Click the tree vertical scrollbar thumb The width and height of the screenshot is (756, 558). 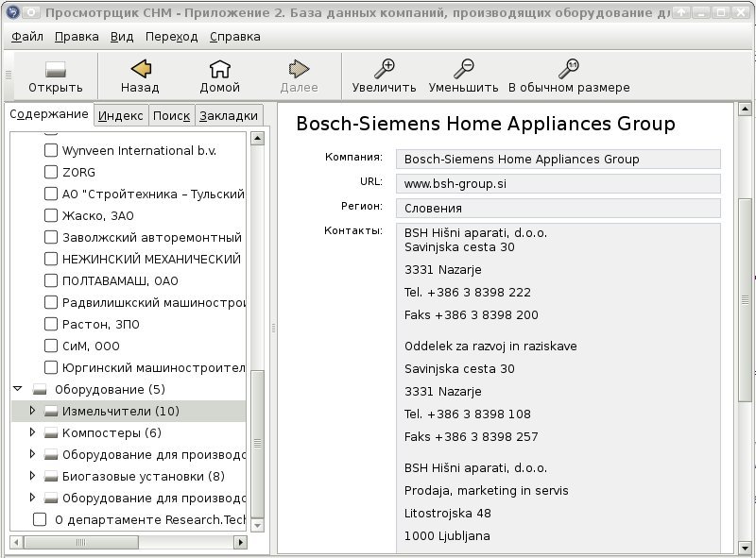click(257, 444)
